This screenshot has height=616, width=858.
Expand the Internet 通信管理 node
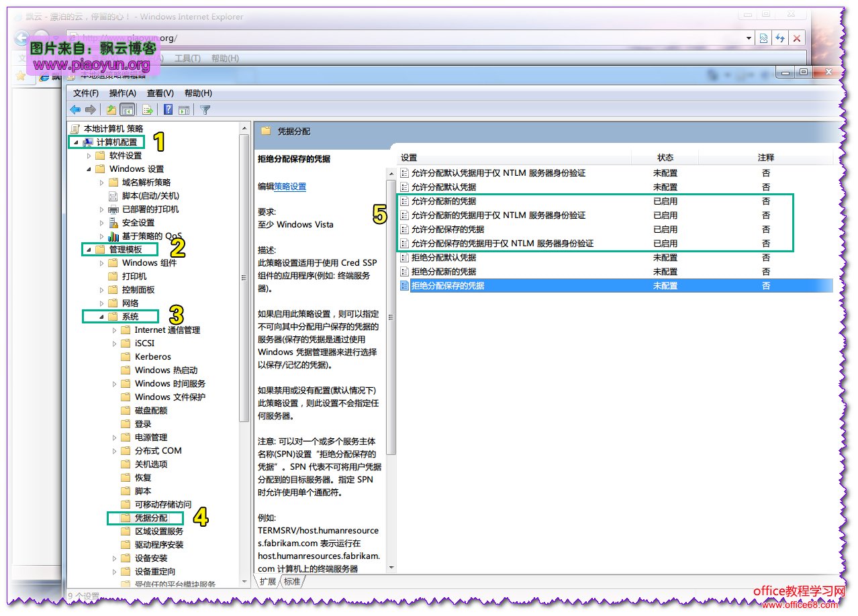pos(114,330)
